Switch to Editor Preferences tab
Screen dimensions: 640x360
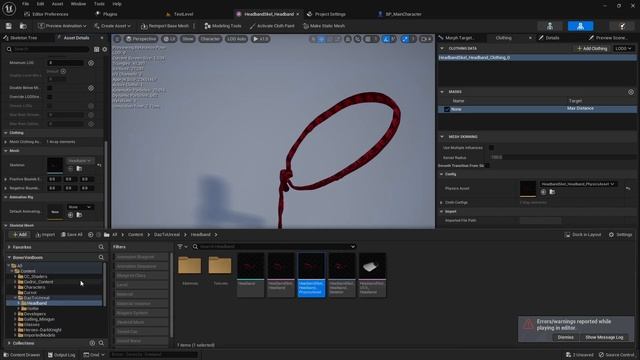(46, 14)
